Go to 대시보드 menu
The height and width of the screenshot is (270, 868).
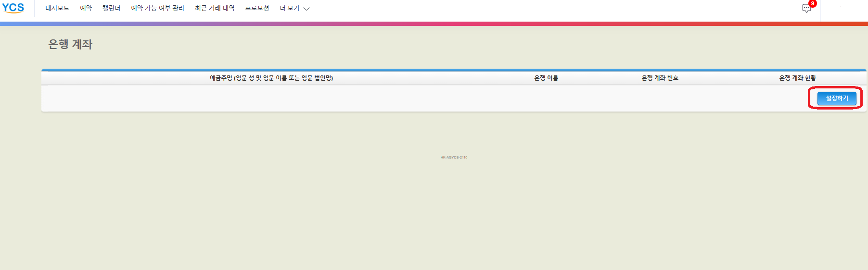(57, 8)
